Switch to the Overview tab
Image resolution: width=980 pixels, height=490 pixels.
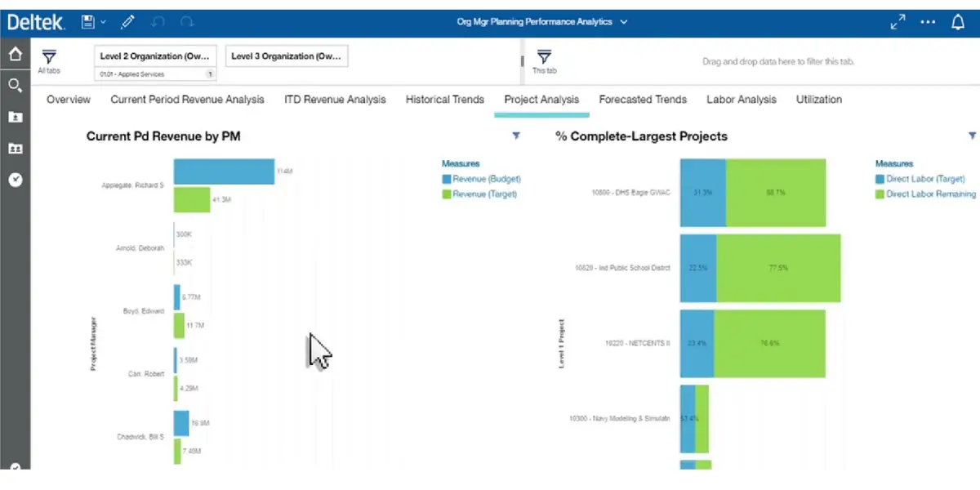tap(69, 100)
